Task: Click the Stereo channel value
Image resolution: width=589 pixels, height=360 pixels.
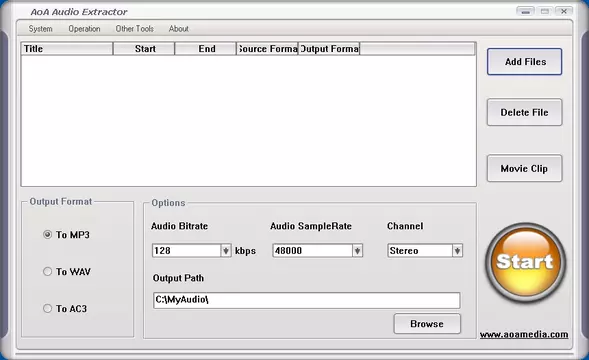Action: (x=420, y=251)
